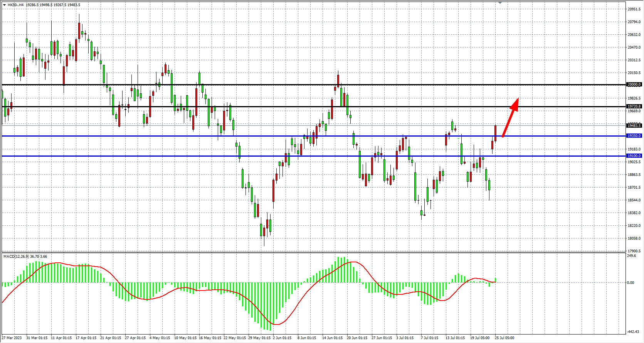This screenshot has height=343, width=644.
Task: Select the red upward trend arrow
Action: [511, 117]
